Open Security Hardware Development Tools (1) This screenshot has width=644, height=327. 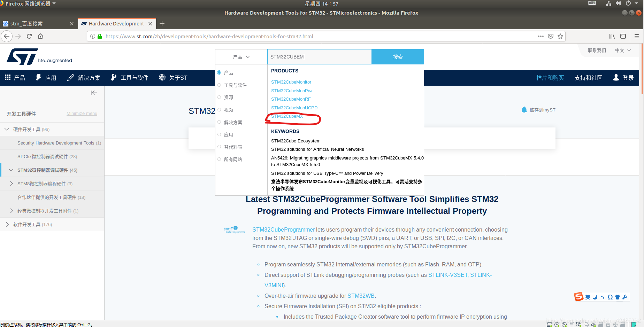(x=59, y=143)
